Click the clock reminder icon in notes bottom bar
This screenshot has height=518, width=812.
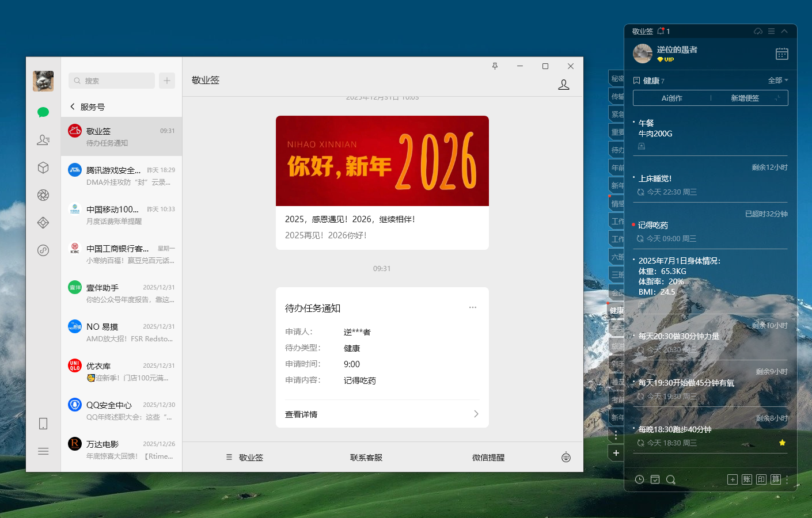click(x=639, y=479)
